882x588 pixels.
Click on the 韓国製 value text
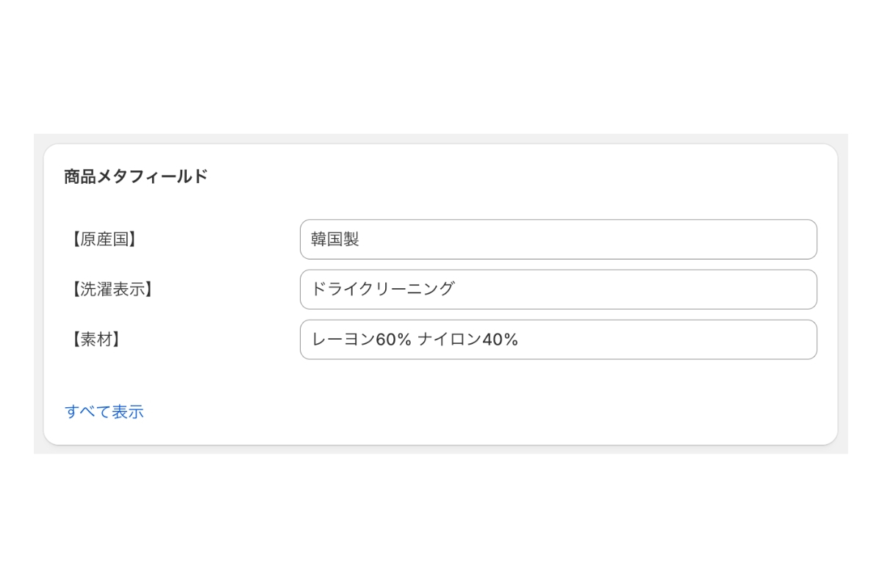335,240
